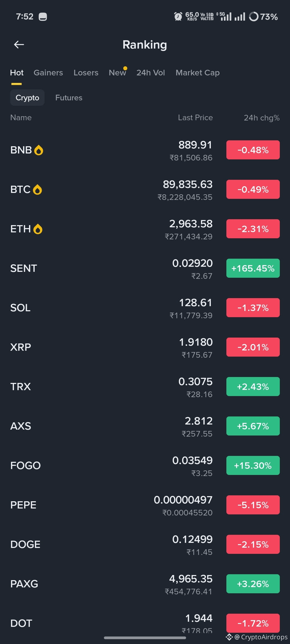Click the flame icon beside ETH
The width and height of the screenshot is (290, 644).
coord(38,229)
